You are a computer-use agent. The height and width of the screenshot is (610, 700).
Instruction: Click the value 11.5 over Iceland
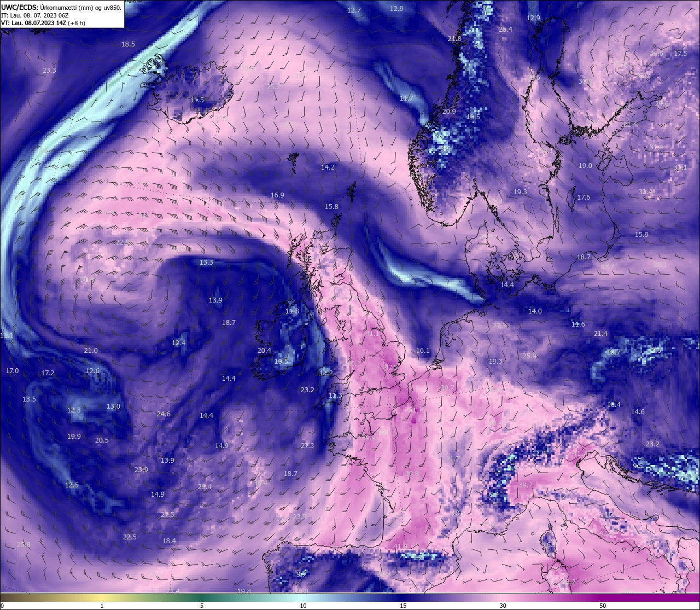tap(197, 100)
